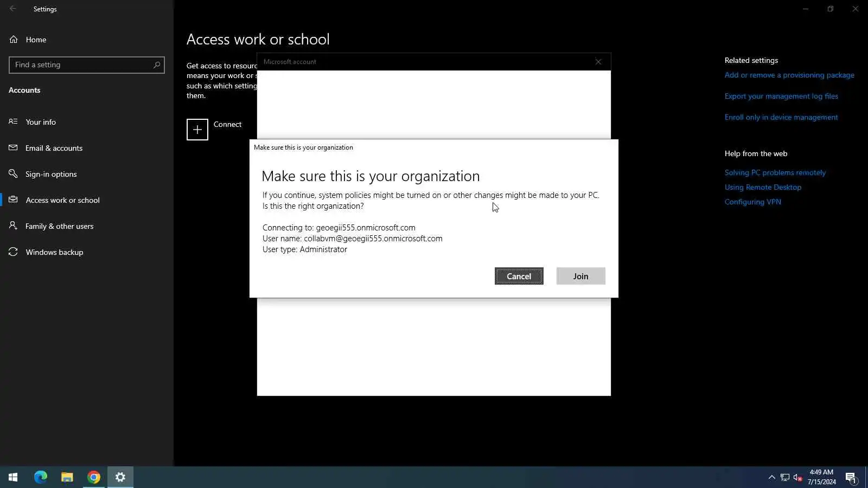Show hidden system tray icons

pos(771,477)
